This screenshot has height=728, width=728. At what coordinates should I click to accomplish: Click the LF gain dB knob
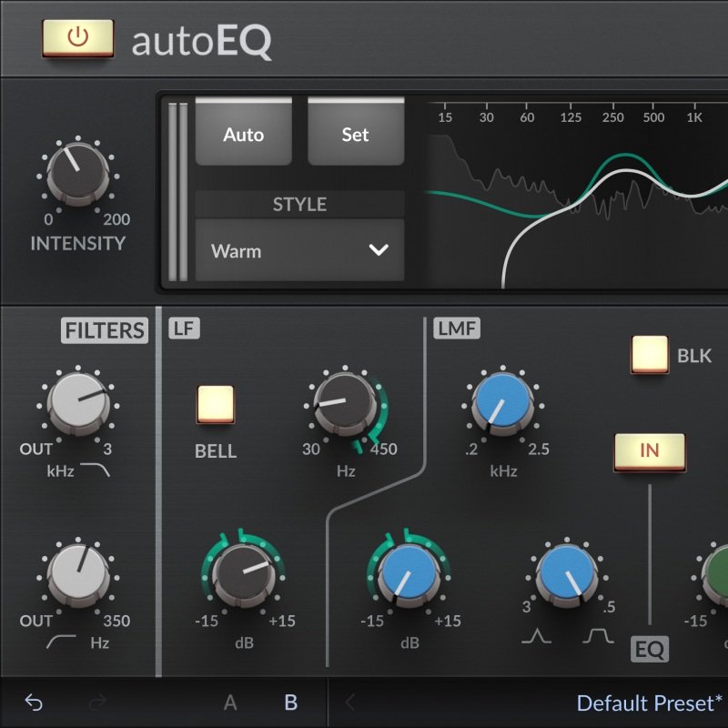point(243,576)
